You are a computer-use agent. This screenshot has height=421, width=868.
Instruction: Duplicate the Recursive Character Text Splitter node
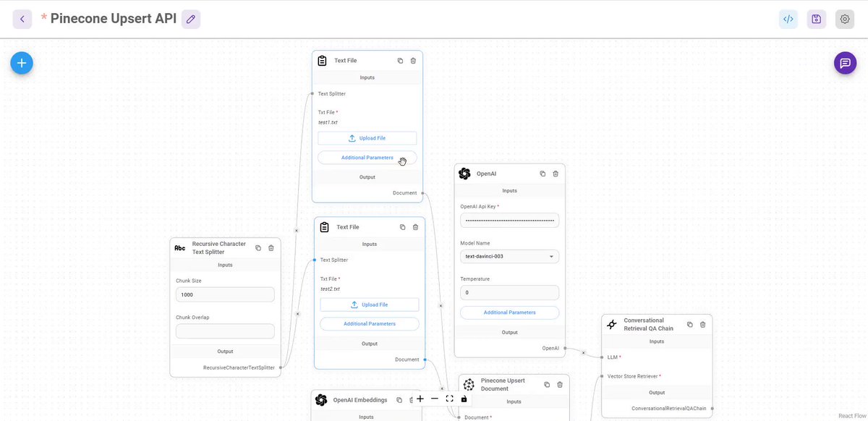pyautogui.click(x=258, y=248)
